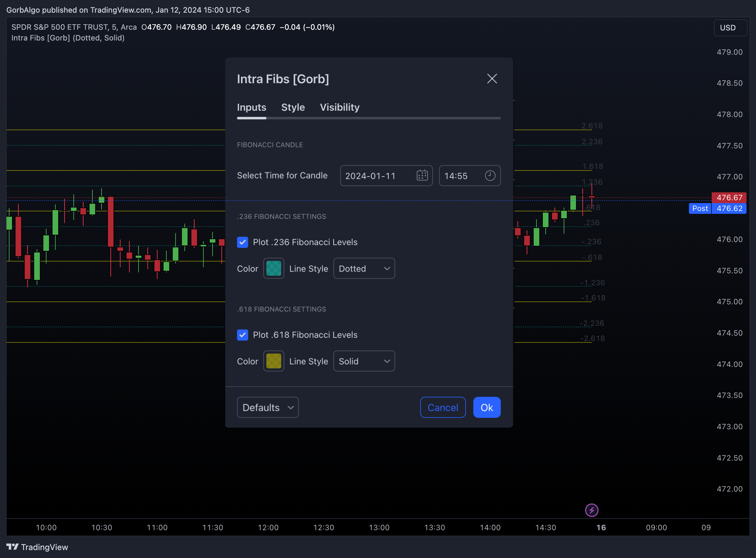Switch to the Inputs tab
This screenshot has height=558, width=756.
click(x=251, y=108)
